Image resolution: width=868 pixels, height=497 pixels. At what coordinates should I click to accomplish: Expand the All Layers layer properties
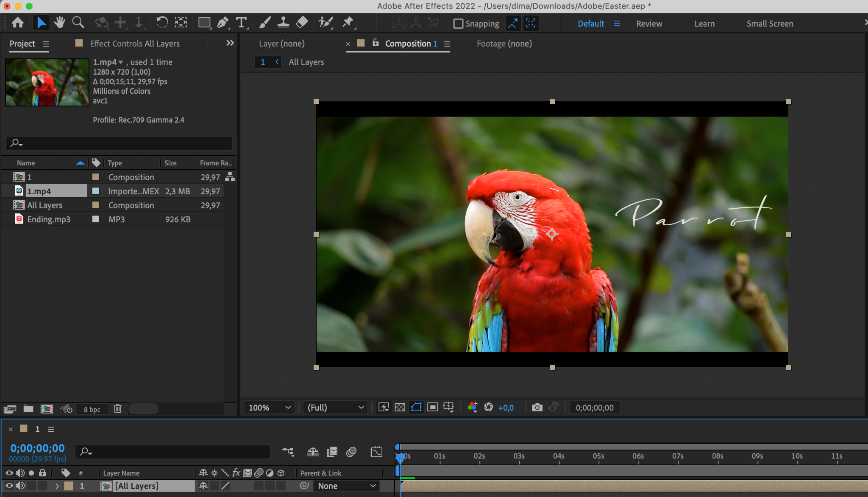[x=57, y=486]
